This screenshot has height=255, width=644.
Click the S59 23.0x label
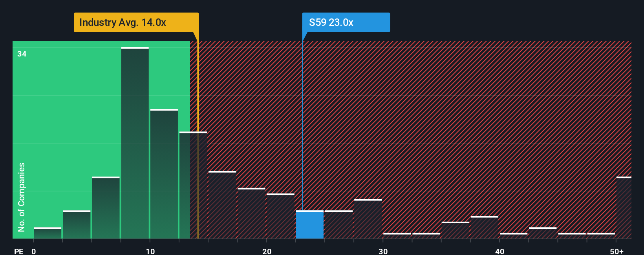tap(346, 22)
